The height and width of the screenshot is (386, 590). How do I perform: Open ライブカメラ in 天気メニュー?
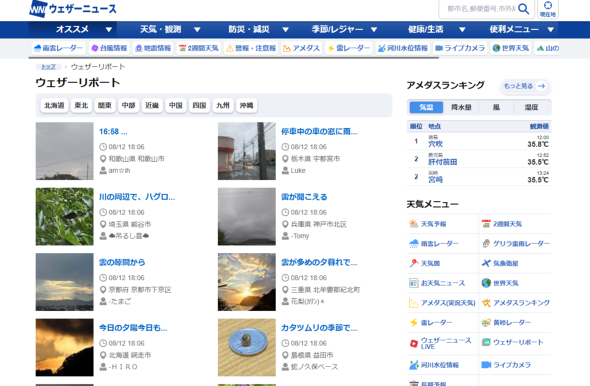point(515,365)
